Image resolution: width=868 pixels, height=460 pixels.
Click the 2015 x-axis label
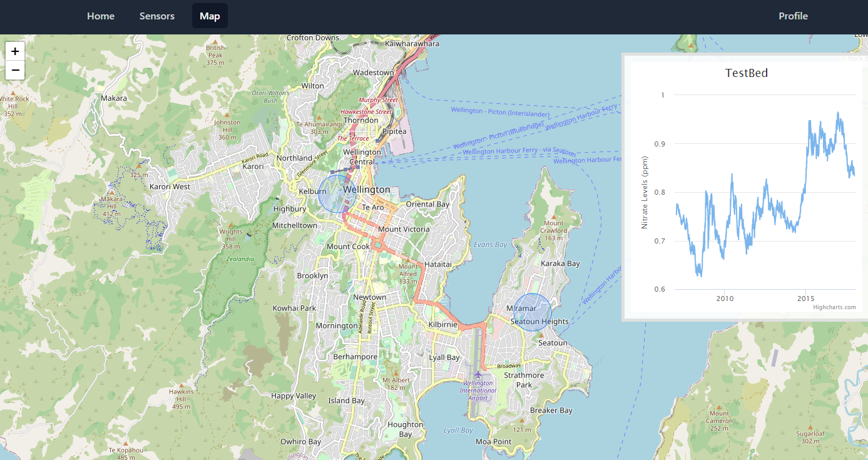(805, 299)
